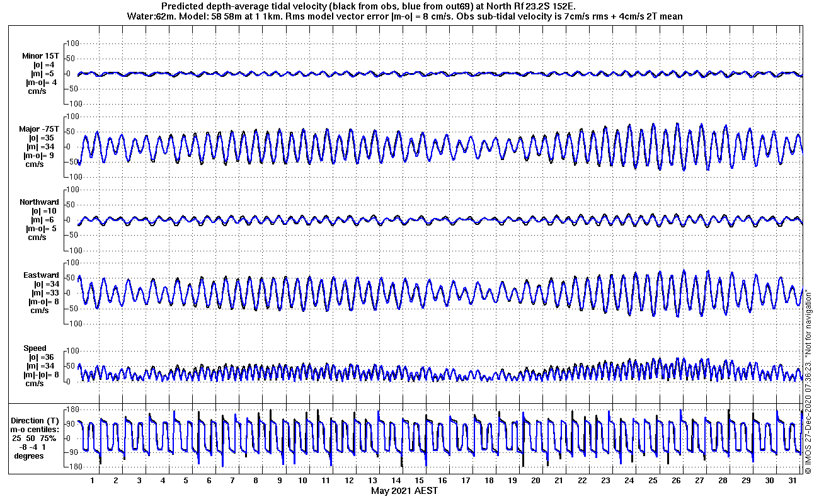This screenshot has width=819, height=504.
Task: Select the 'Major -75T' panel label
Action: (x=39, y=129)
